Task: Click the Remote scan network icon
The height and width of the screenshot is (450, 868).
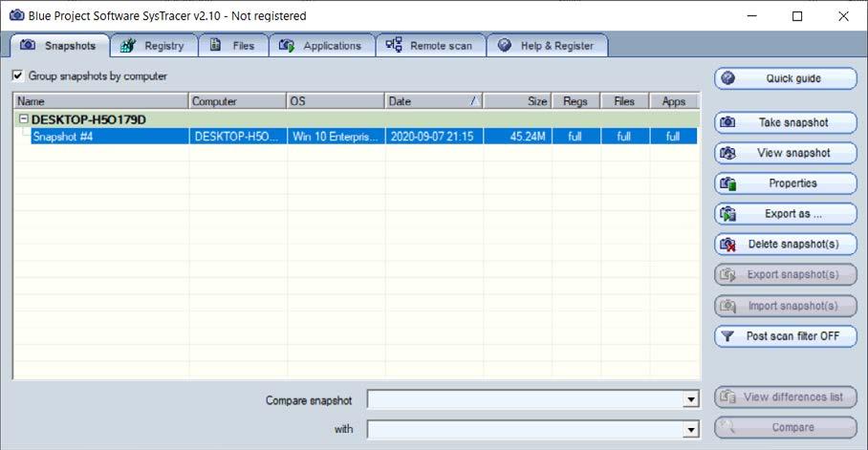Action: tap(394, 45)
